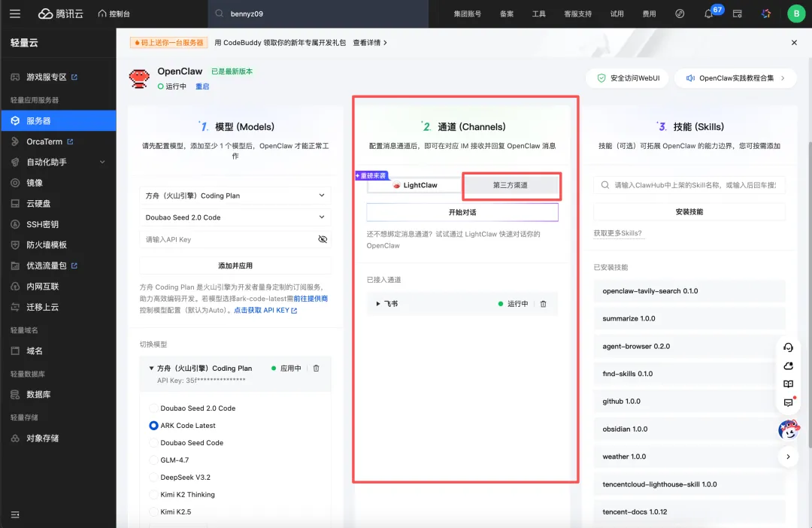Click 重启 to restart OpenClaw
The height and width of the screenshot is (528, 812).
coord(202,86)
